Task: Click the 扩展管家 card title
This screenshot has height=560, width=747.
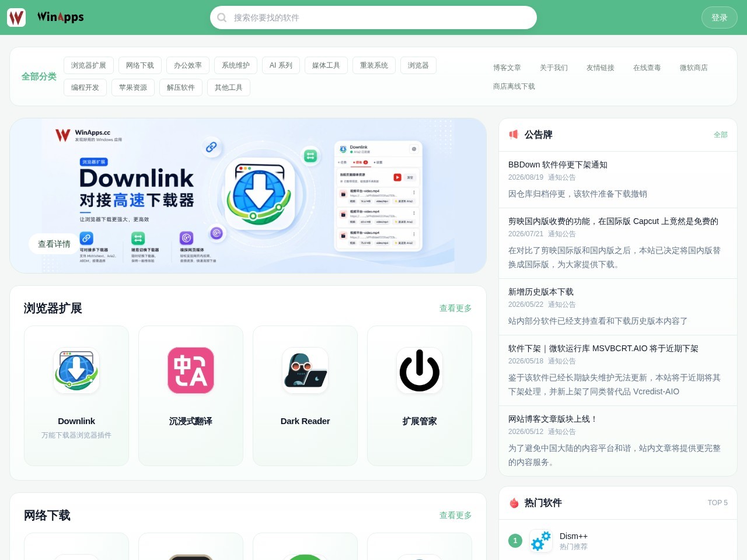Action: 420,421
